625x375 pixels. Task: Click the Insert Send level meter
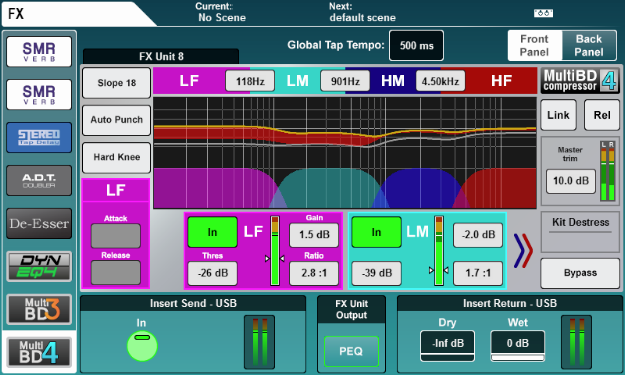click(x=259, y=342)
